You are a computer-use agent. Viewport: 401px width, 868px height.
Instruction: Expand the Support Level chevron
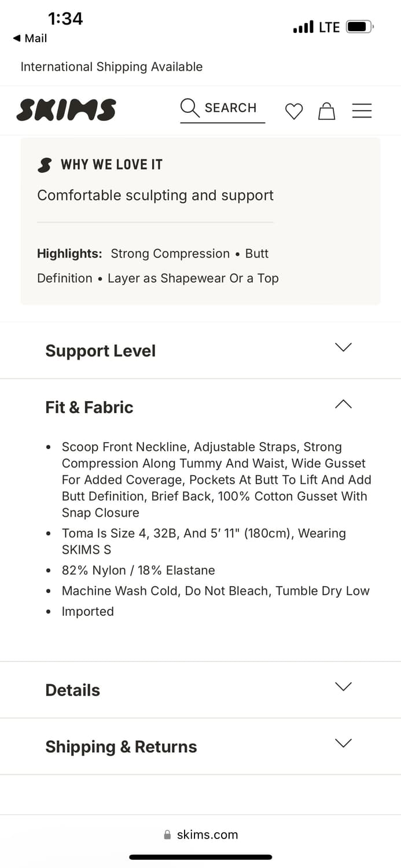(343, 347)
